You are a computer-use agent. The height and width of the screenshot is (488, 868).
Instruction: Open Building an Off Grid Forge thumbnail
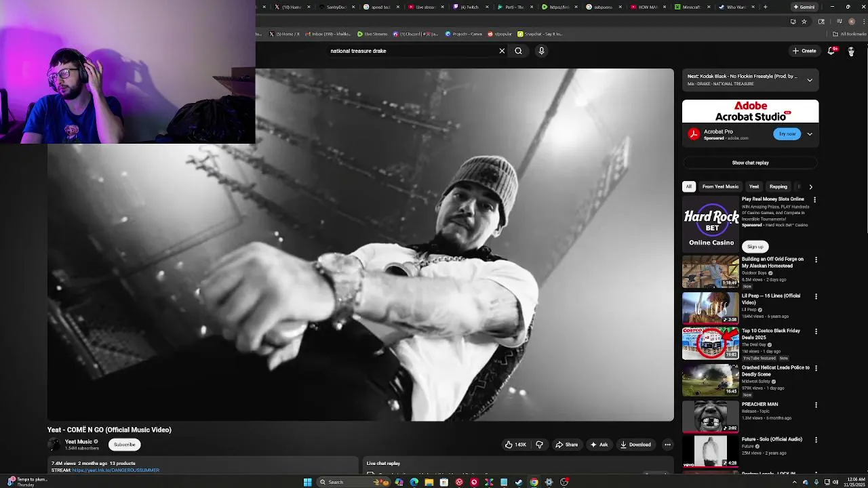pyautogui.click(x=710, y=271)
